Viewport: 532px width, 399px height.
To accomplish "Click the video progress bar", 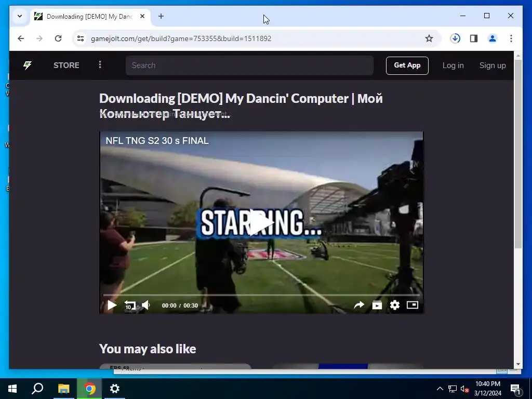I will (x=261, y=295).
